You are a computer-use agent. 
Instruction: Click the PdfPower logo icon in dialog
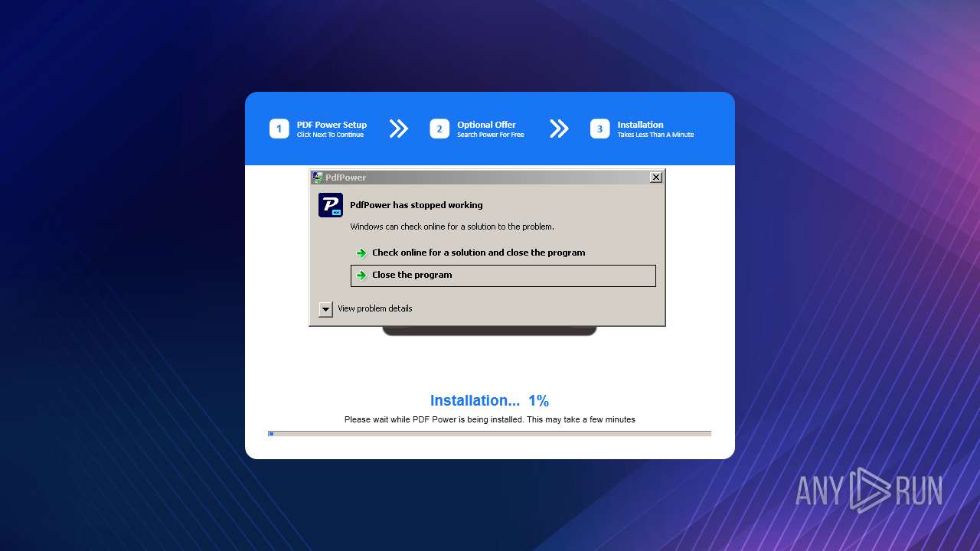pos(331,205)
